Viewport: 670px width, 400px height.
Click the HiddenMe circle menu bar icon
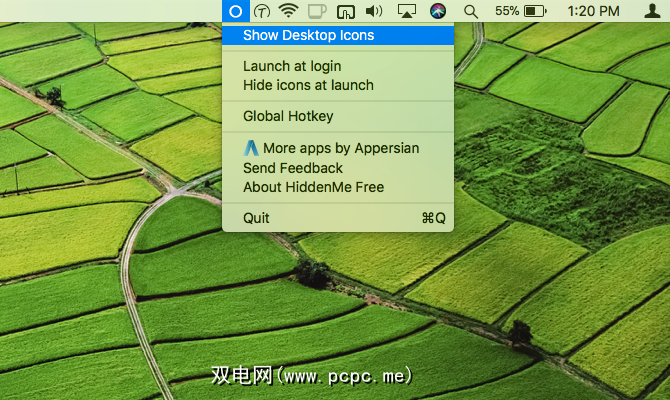(x=235, y=11)
